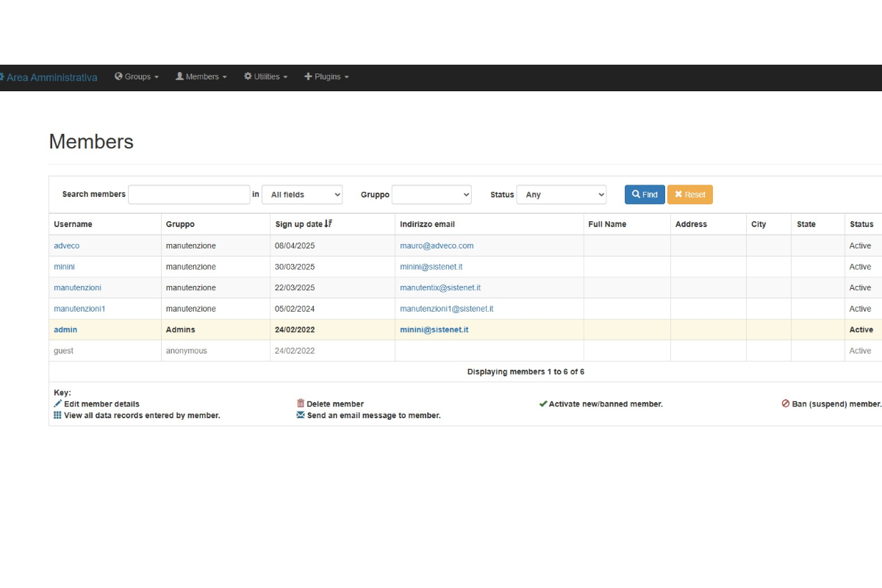Open the manutenzioni1 member link
This screenshot has height=588, width=882.
click(x=79, y=309)
